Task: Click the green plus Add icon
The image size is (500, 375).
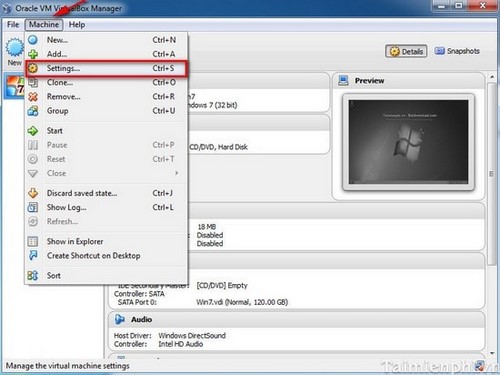Action: [33, 54]
